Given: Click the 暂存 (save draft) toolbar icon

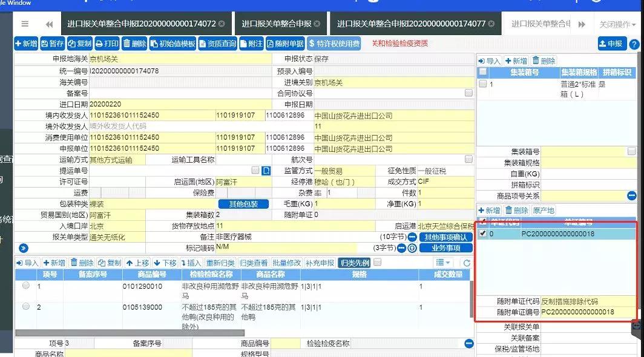Looking at the screenshot, I should click(x=53, y=44).
